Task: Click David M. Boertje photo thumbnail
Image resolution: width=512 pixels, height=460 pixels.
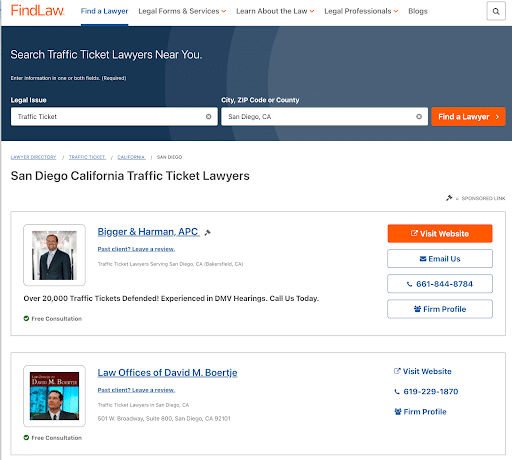Action: 54,396
